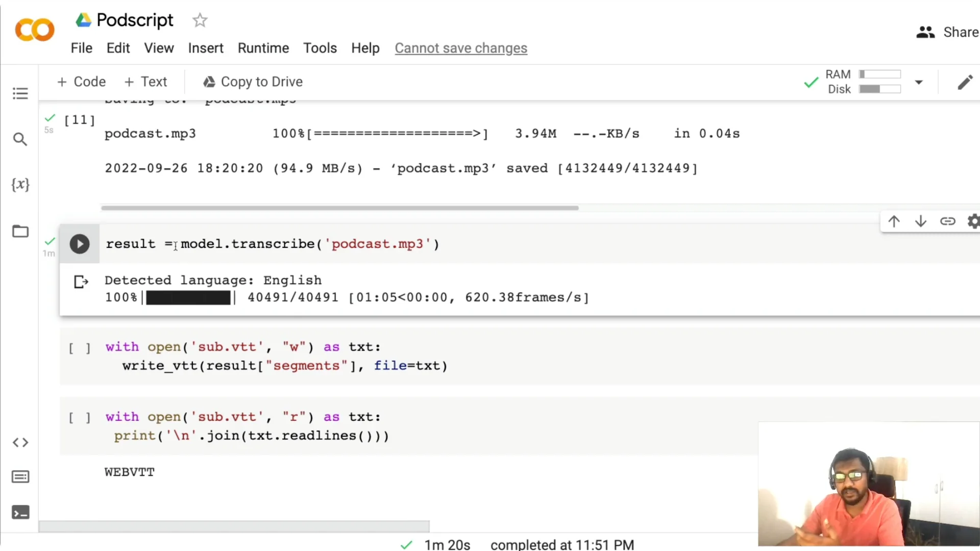Open the search panel in the sidebar
The height and width of the screenshot is (551, 980).
coord(20,139)
